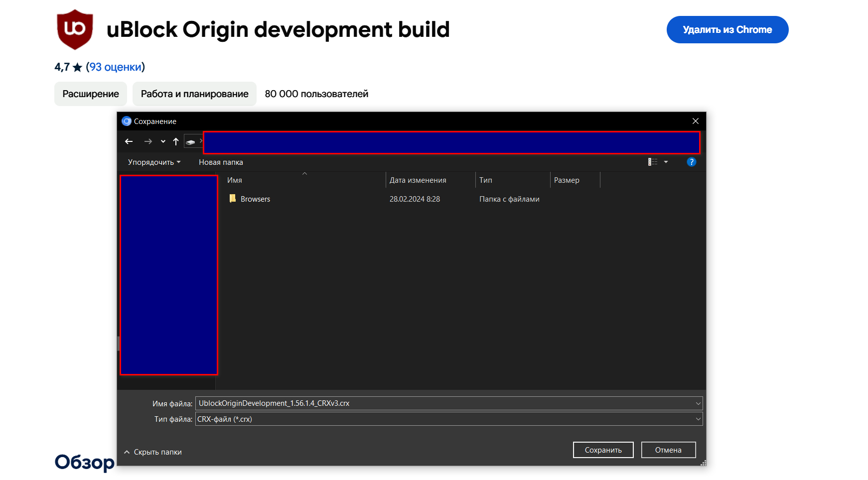Viewport: 868px width, 480px height.
Task: Click the Browsers folder icon
Action: point(232,199)
